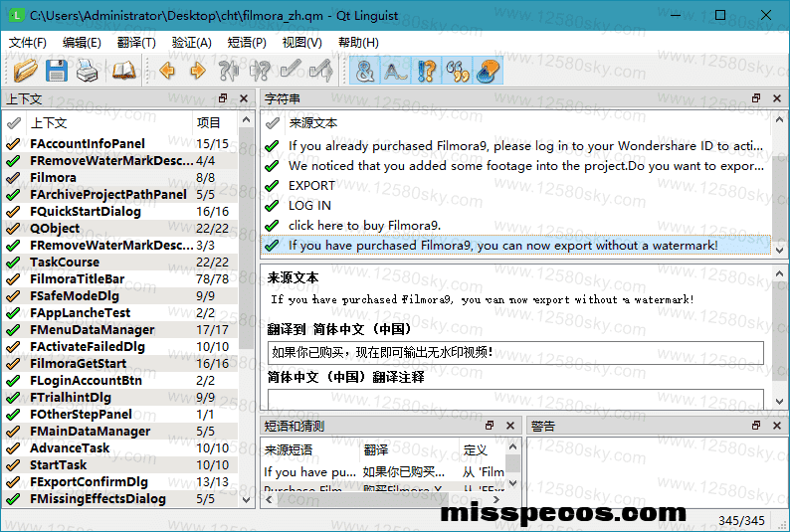The image size is (790, 532).
Task: Open the 视图(V) menu
Action: pyautogui.click(x=301, y=43)
